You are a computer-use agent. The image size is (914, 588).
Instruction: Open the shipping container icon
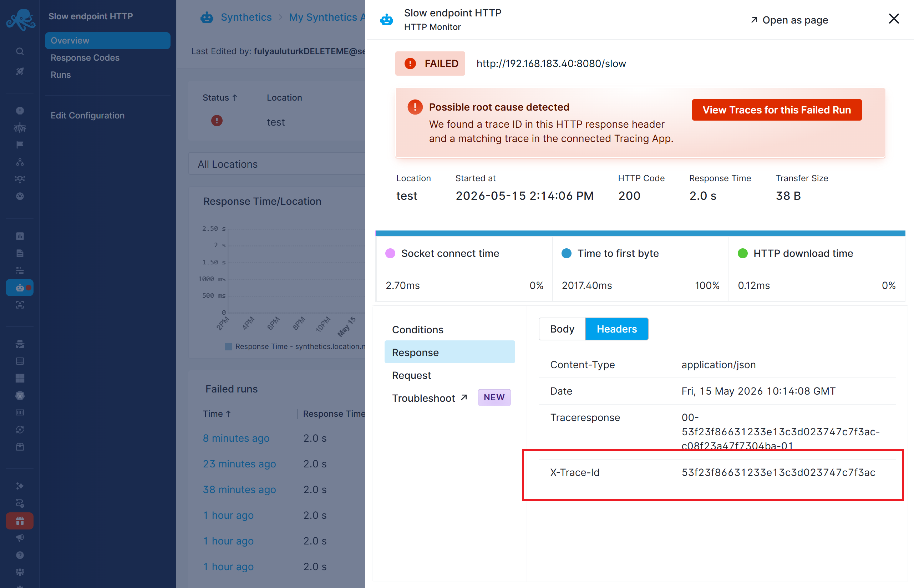[x=20, y=412]
